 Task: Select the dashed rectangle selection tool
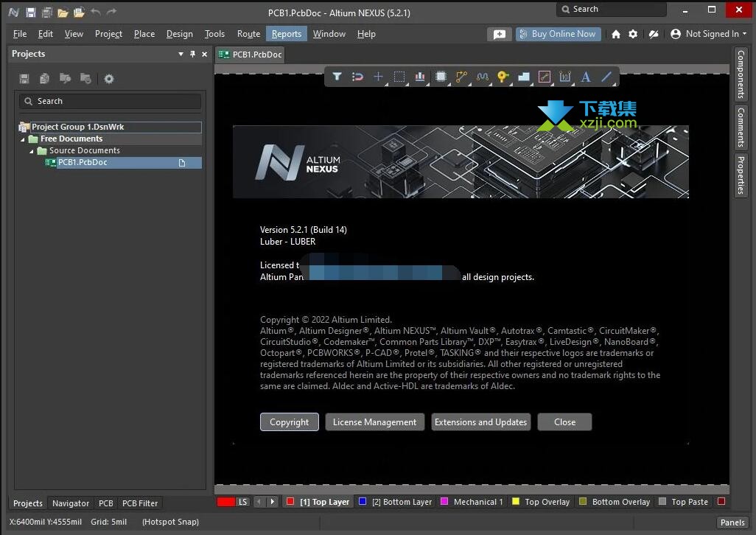399,77
